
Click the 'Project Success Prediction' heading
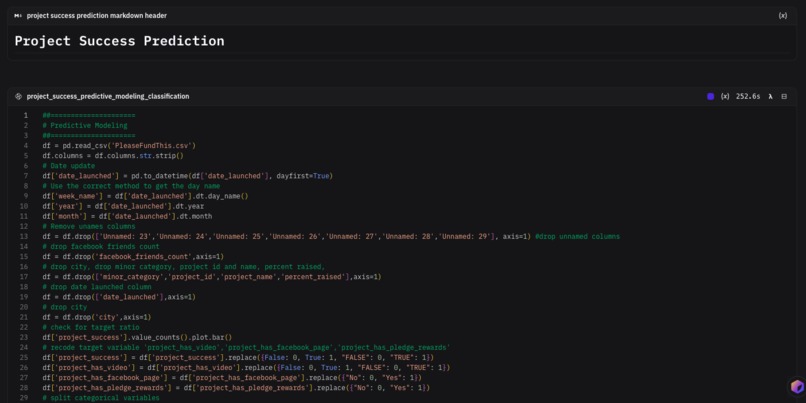[119, 41]
